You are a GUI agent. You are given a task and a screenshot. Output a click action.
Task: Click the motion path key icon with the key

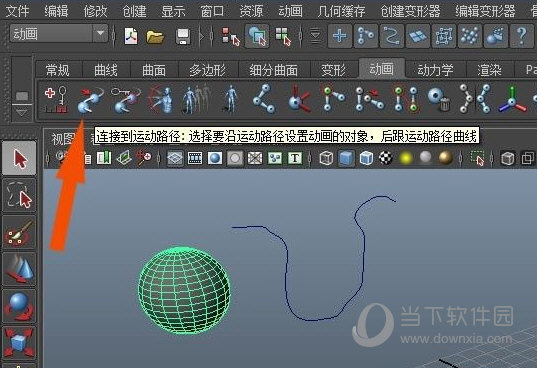126,100
